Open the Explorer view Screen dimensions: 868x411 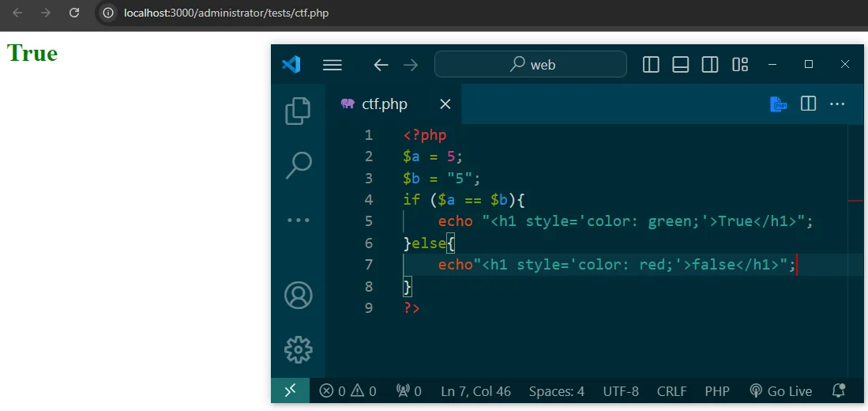coord(299,110)
